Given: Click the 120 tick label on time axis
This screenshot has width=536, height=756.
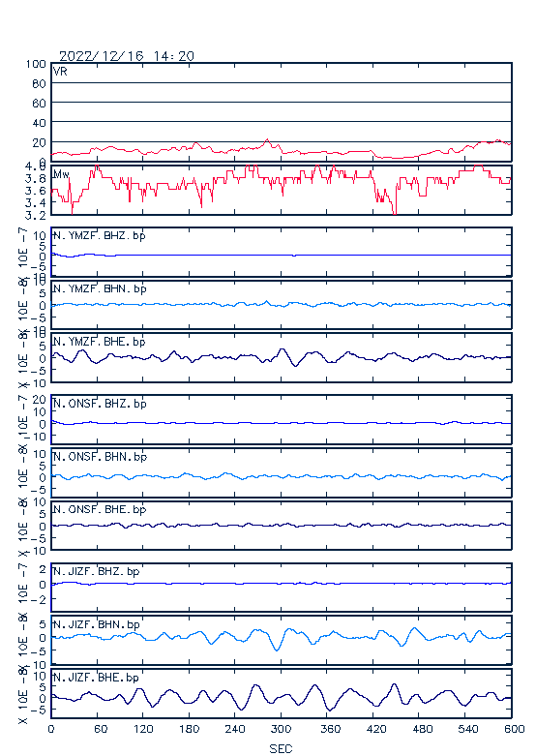Looking at the screenshot, I should pyautogui.click(x=143, y=729).
